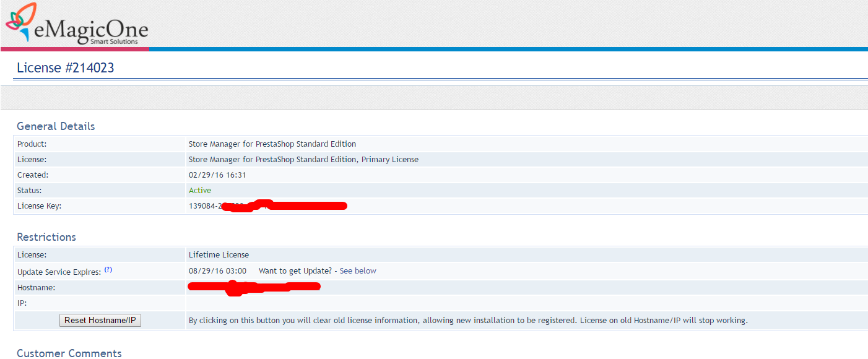This screenshot has width=868, height=359.
Task: Click the Customer Comments section heading
Action: tap(69, 353)
